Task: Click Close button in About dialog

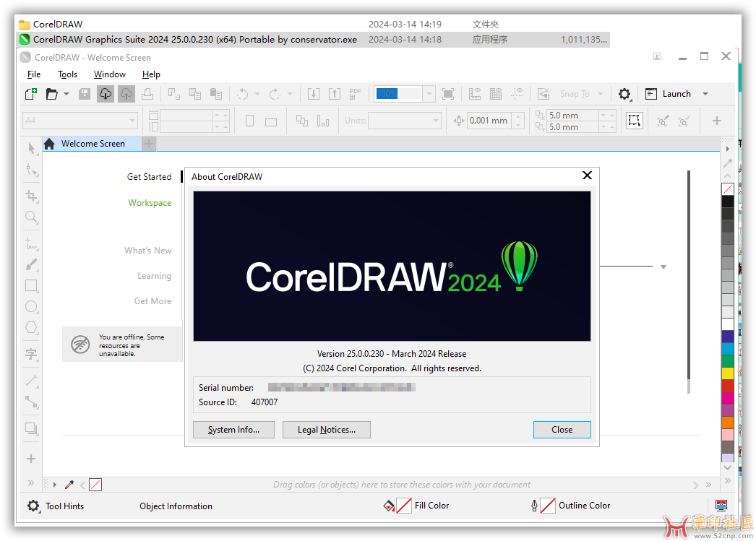Action: [x=562, y=430]
